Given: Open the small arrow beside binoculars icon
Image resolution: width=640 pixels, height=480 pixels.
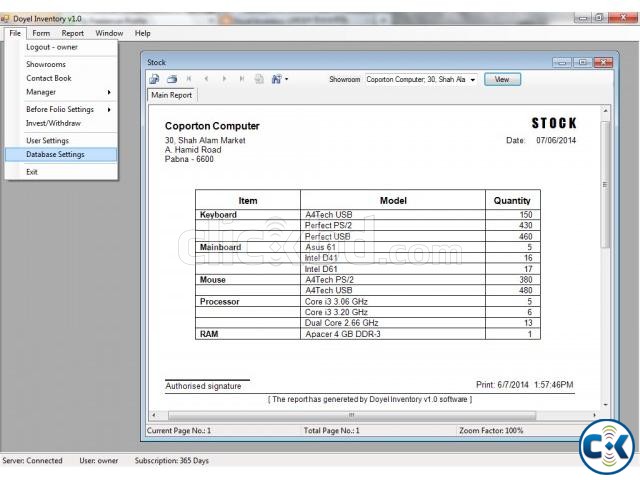Looking at the screenshot, I should coord(287,79).
